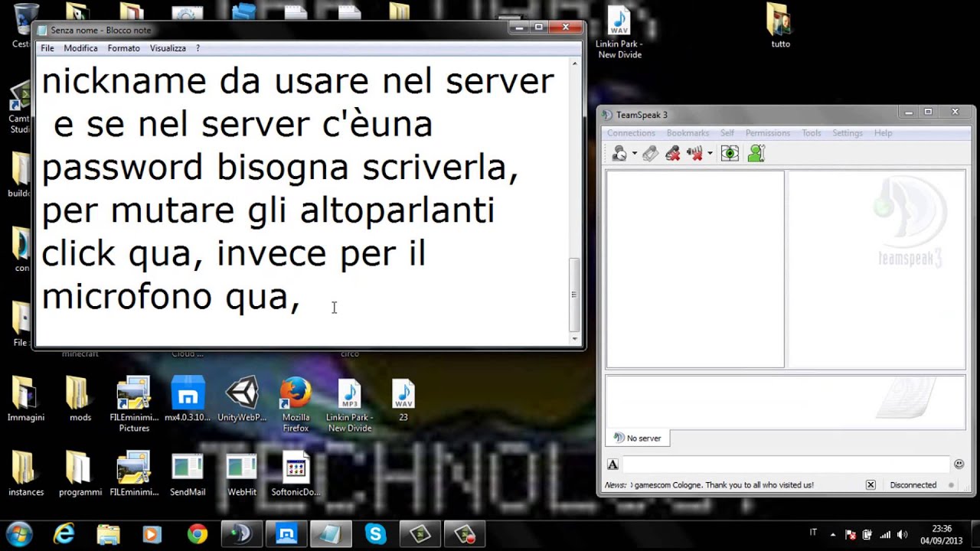Open the Windows Start menu
The image size is (980, 551).
point(20,533)
